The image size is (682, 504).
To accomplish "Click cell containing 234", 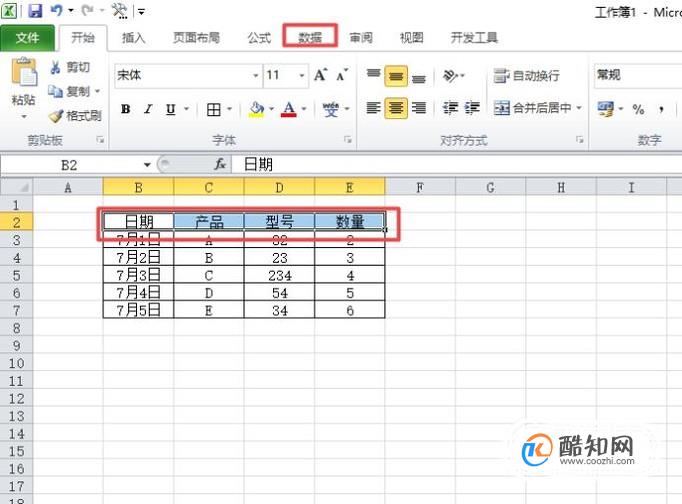I will click(280, 275).
